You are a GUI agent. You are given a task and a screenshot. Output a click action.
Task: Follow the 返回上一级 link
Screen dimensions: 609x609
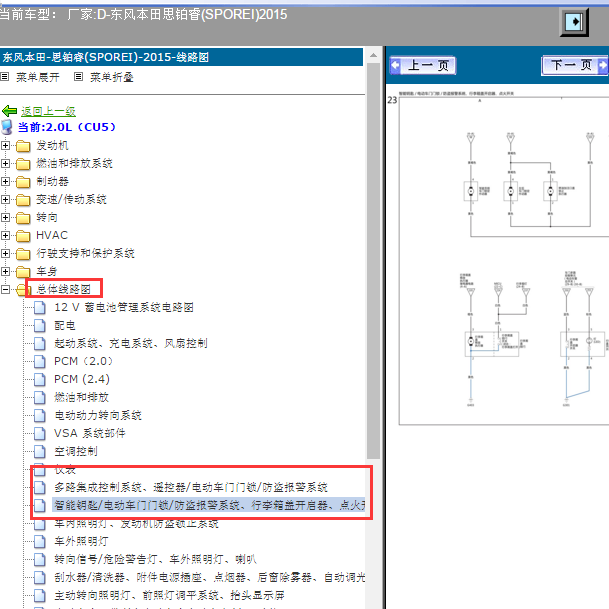point(48,111)
